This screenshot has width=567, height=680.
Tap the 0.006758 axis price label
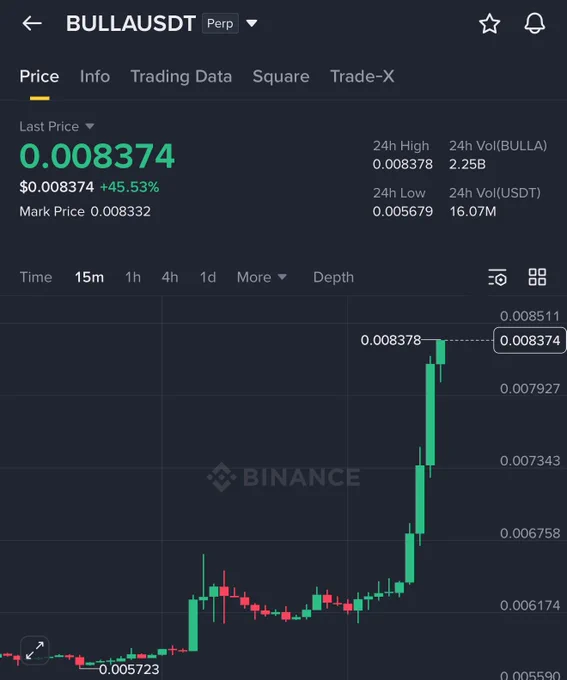[x=530, y=533]
